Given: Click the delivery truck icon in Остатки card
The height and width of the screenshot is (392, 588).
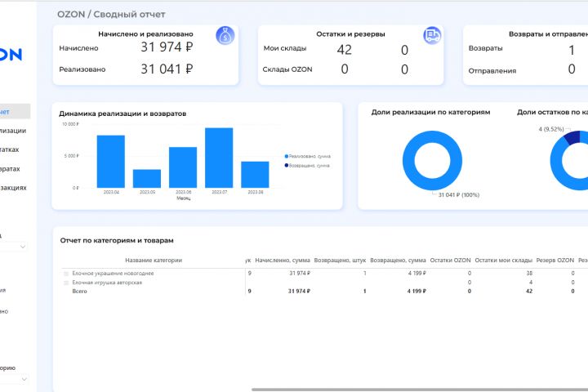Looking at the screenshot, I should (x=432, y=36).
